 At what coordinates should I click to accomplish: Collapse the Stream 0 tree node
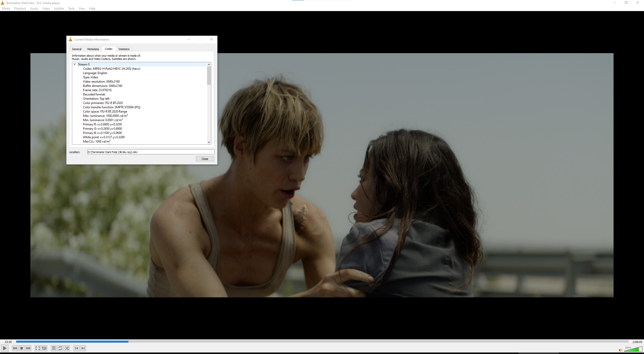point(75,64)
